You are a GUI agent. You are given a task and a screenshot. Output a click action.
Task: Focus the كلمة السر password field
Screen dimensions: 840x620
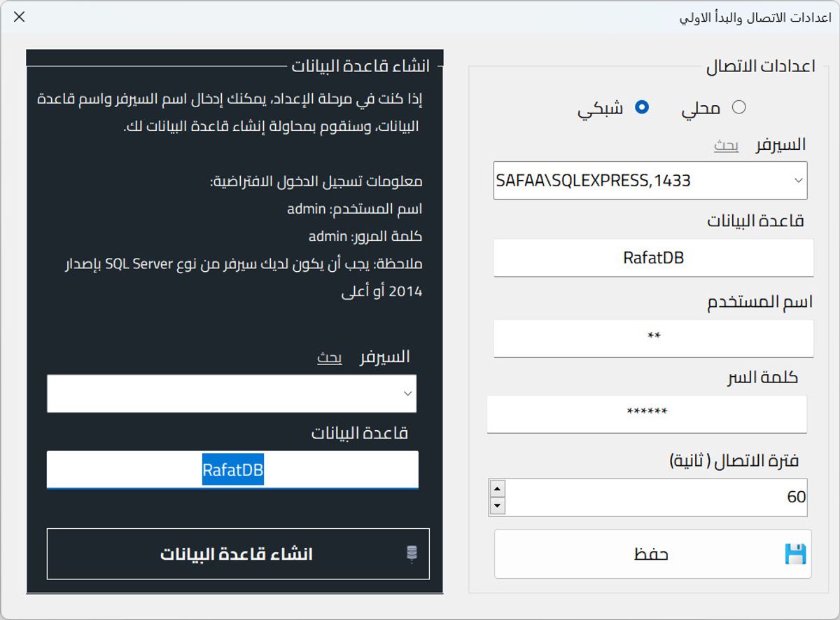click(646, 413)
